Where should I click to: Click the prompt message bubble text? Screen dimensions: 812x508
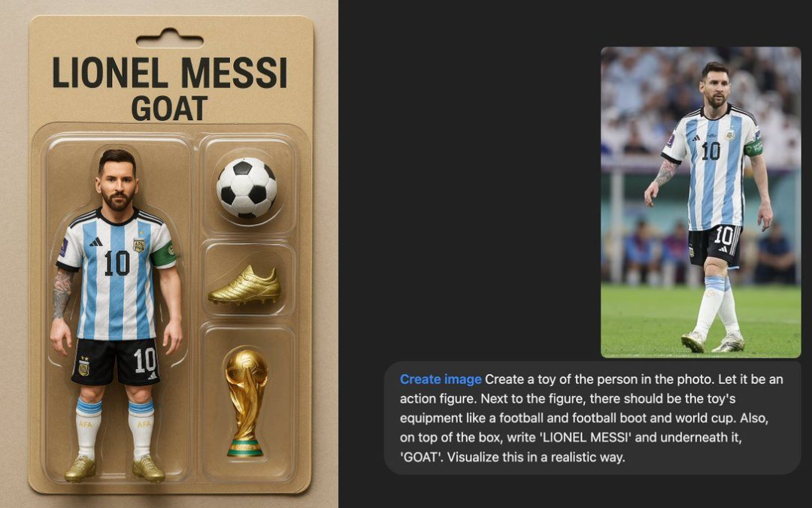pyautogui.click(x=592, y=418)
